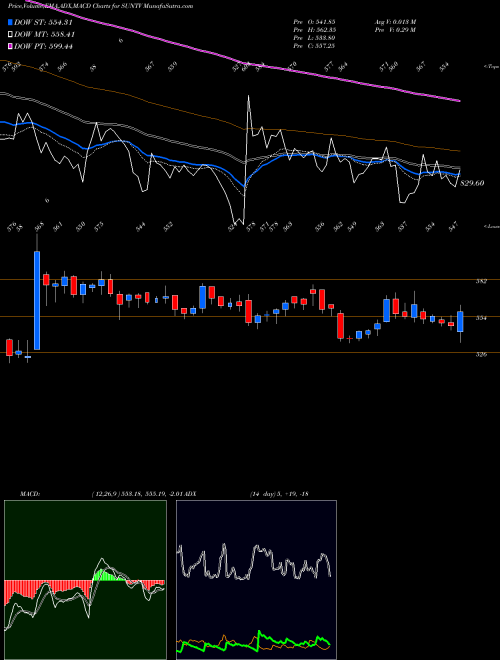Click the Pre C: 557.25 value

point(314,46)
